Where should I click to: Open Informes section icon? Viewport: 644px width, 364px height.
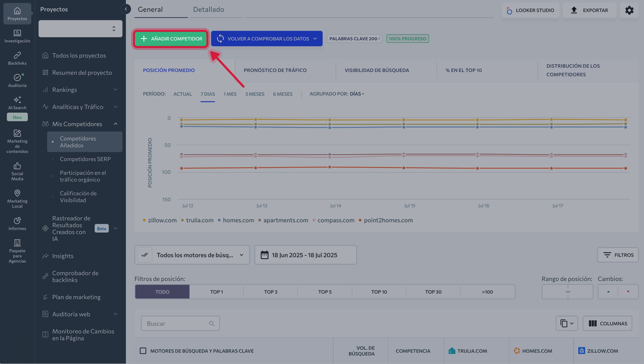[17, 220]
